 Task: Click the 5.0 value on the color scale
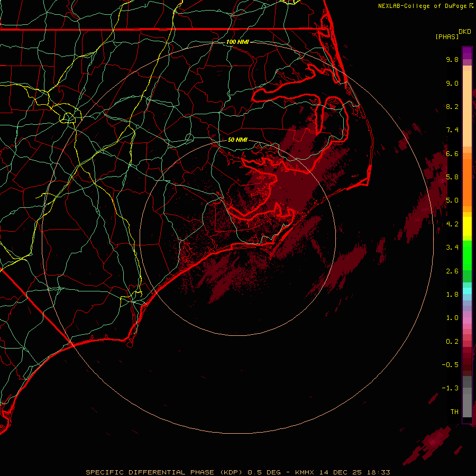452,200
